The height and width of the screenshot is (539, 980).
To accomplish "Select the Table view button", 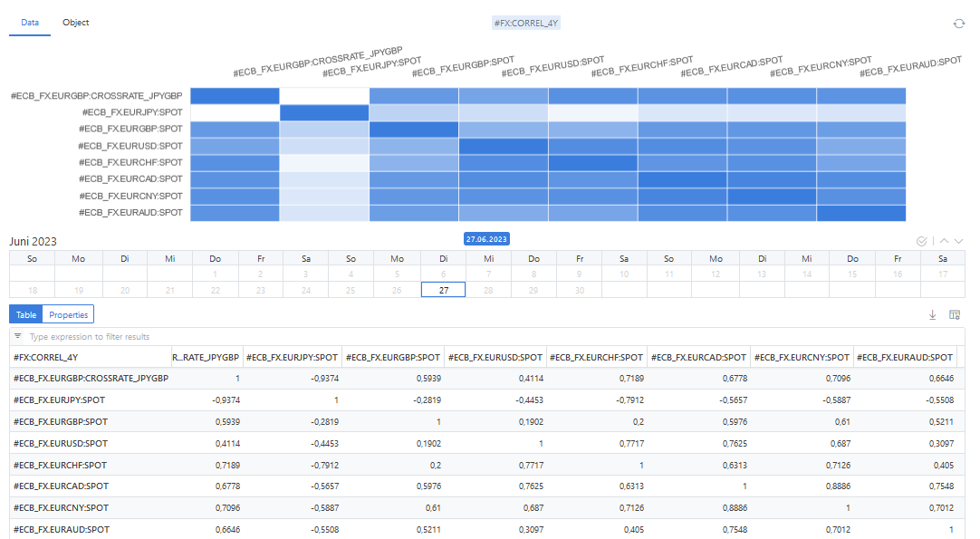I will click(x=26, y=314).
